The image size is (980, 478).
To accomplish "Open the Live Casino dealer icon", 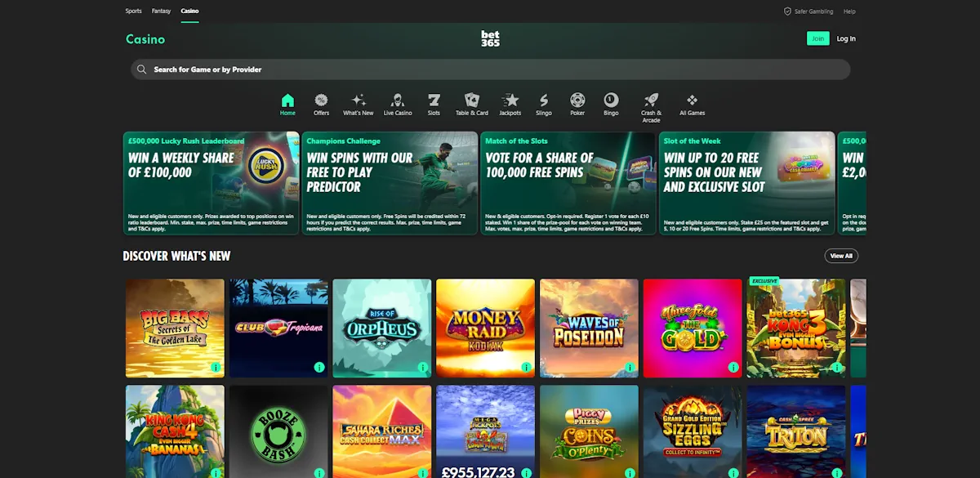I will 398,101.
